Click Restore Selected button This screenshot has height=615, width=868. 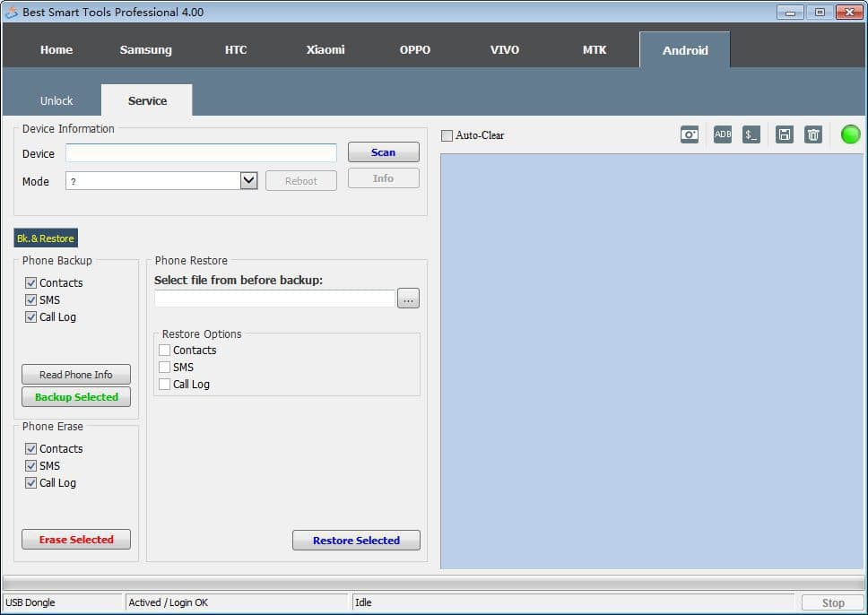tap(357, 541)
